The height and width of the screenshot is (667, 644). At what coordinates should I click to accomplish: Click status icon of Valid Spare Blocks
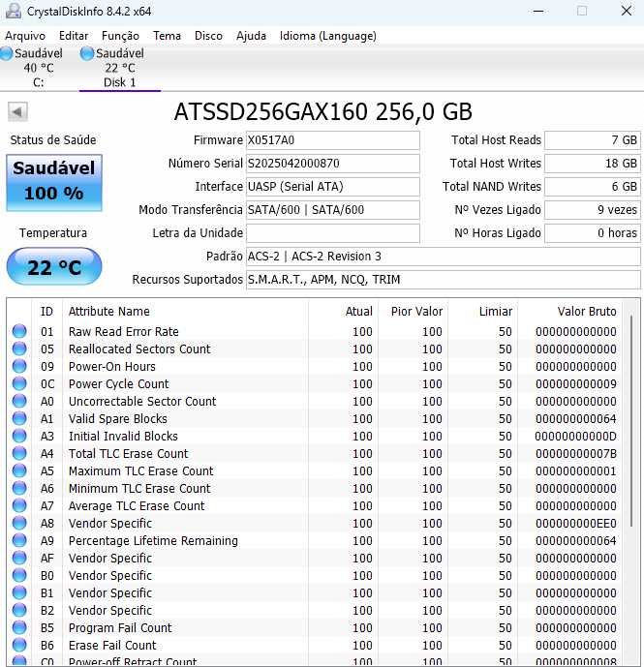19,418
